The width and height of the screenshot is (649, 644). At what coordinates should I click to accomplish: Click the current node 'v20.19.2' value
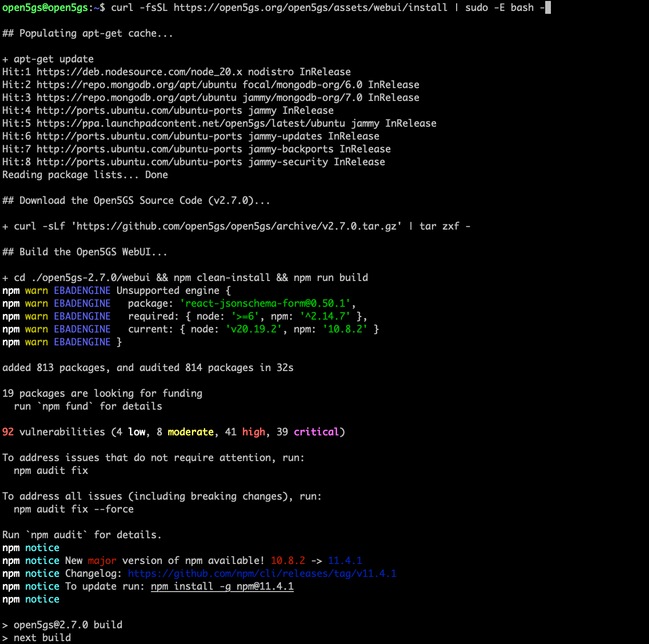(254, 329)
